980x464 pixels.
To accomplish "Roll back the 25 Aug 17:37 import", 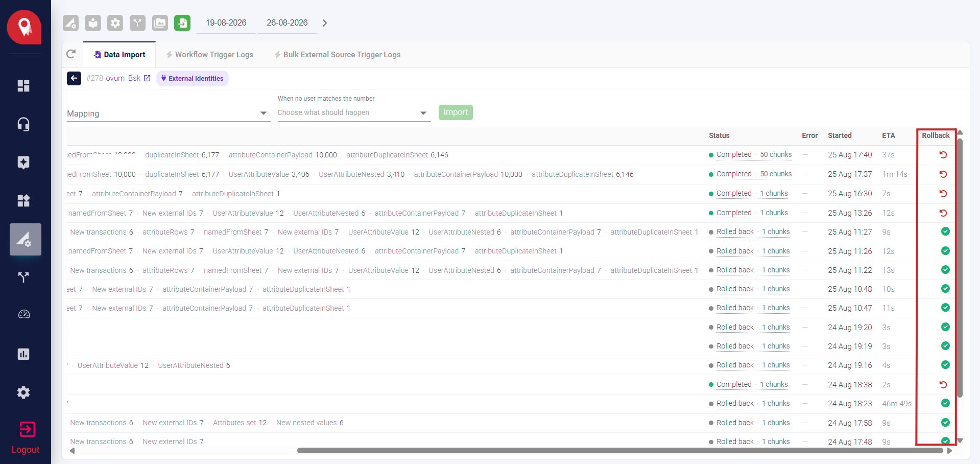I will [943, 174].
